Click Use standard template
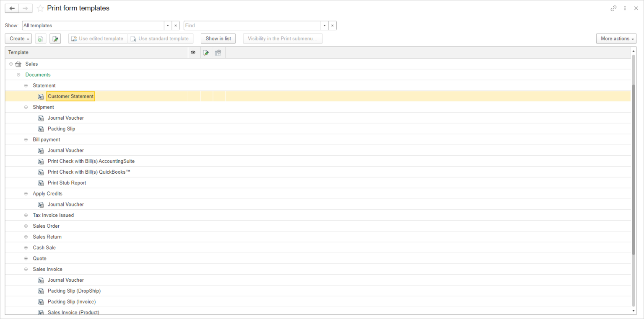The image size is (644, 319). (161, 38)
